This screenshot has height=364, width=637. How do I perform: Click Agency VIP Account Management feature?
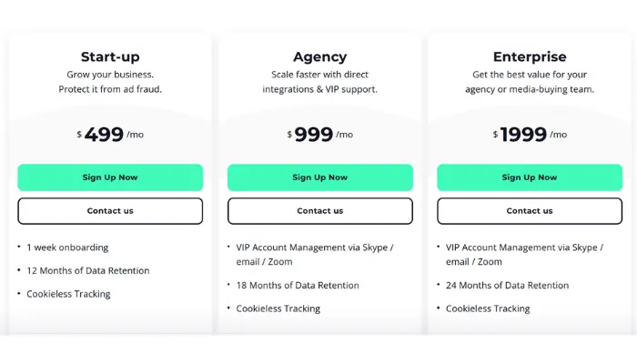(x=315, y=254)
